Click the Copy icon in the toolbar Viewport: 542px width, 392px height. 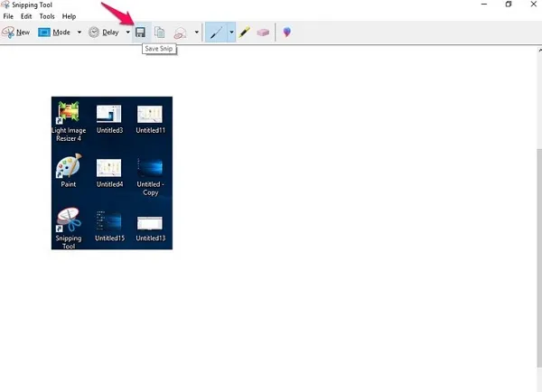(159, 32)
